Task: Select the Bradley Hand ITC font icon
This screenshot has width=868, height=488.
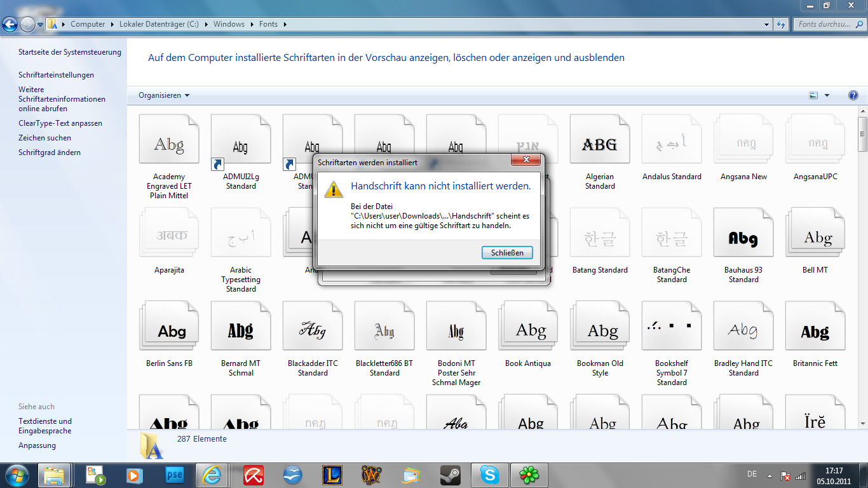Action: click(x=743, y=332)
